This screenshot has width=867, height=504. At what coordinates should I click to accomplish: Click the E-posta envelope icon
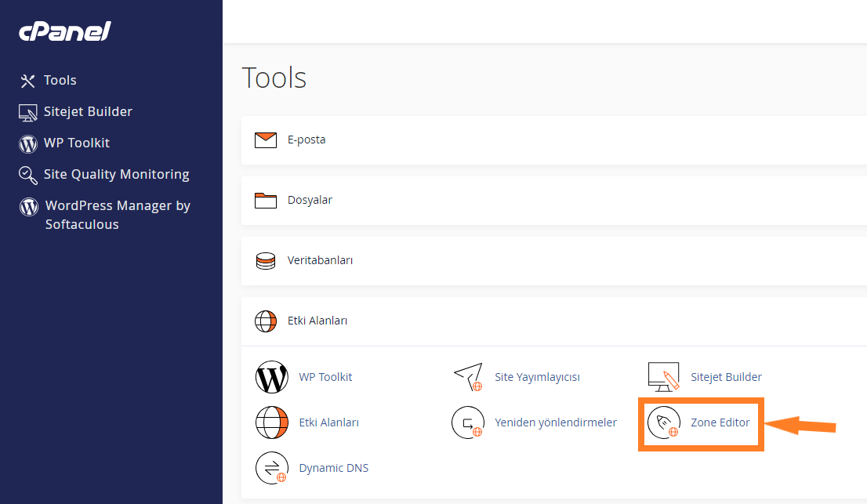[266, 140]
